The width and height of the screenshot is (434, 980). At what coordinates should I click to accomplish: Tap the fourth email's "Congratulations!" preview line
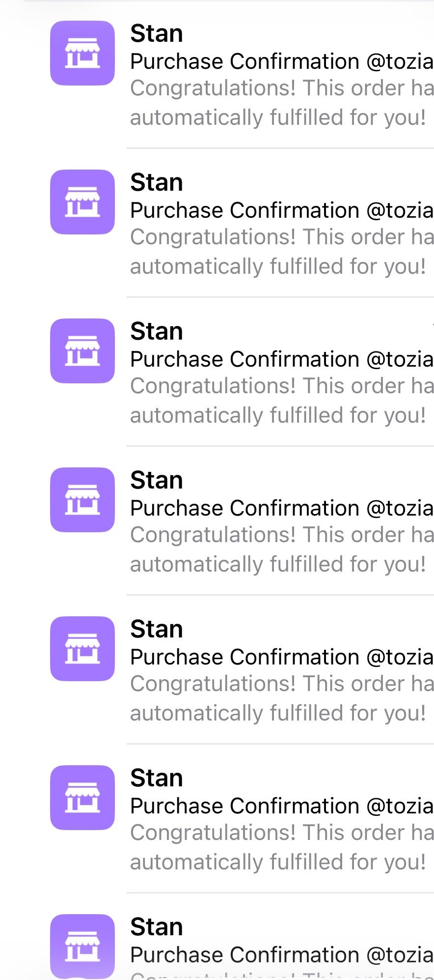281,535
